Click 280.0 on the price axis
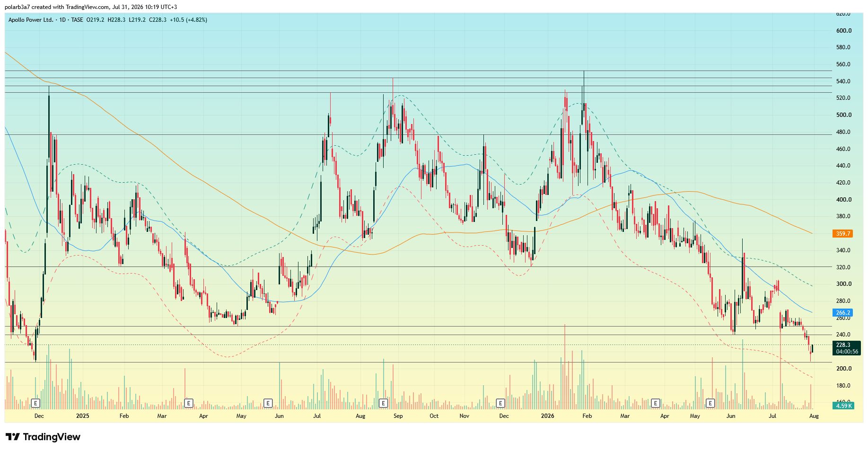Viewport: 868px width, 451px height. pyautogui.click(x=843, y=301)
